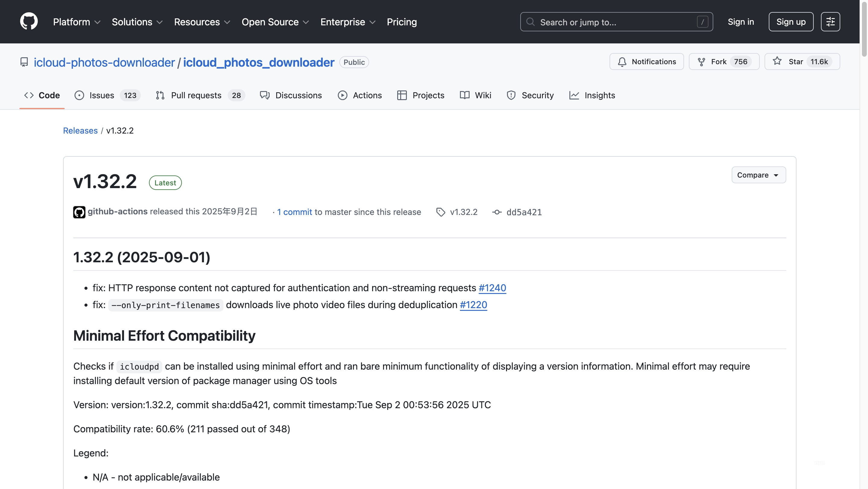Open issue #1240 link

click(x=492, y=288)
